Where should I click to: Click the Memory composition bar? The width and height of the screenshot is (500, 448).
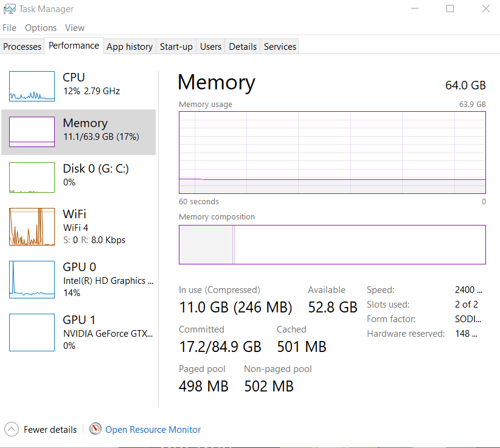pyautogui.click(x=332, y=244)
